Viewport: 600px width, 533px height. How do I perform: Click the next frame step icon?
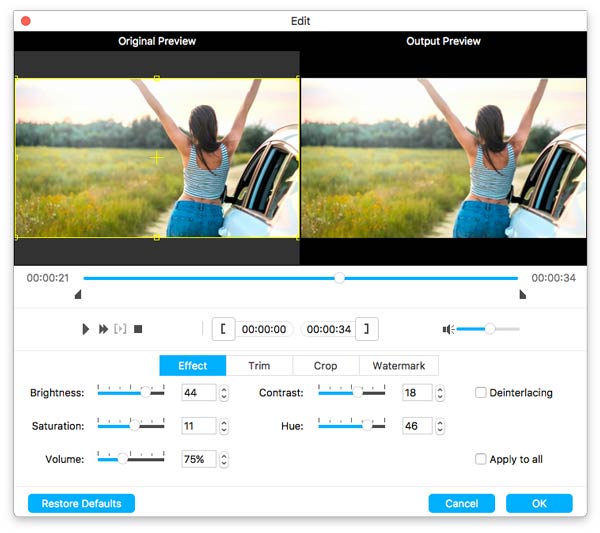point(120,329)
